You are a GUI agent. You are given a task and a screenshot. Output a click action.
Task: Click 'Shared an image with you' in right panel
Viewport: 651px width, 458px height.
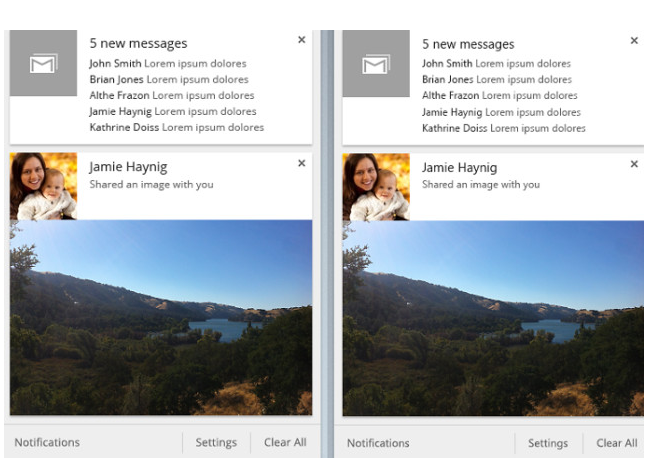tap(481, 185)
